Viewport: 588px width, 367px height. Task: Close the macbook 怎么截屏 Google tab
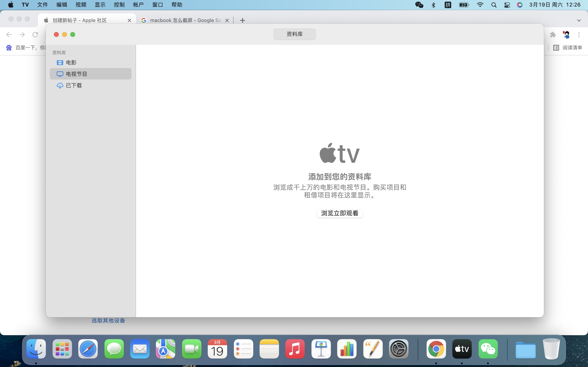click(227, 20)
